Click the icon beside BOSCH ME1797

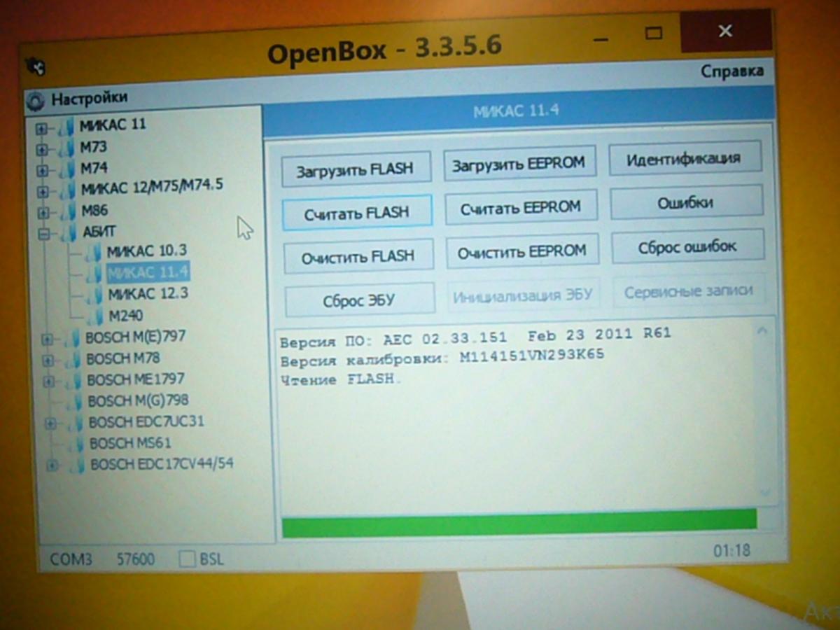tap(73, 381)
